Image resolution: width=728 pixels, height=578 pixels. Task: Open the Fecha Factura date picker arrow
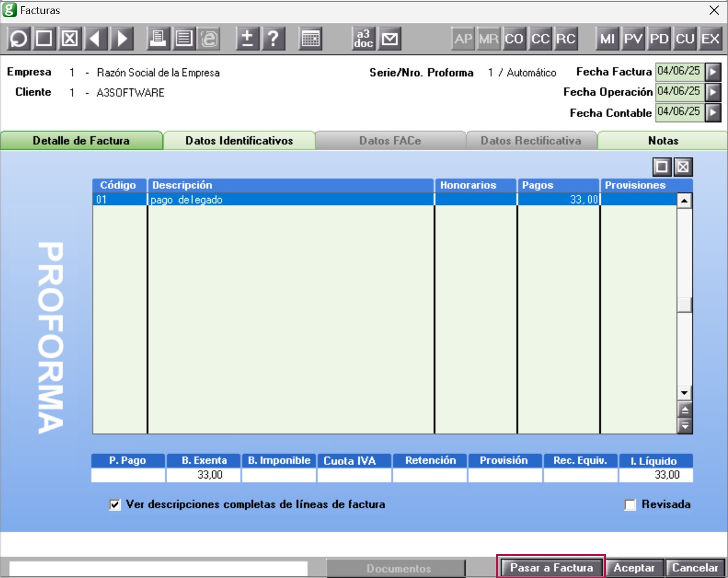713,72
